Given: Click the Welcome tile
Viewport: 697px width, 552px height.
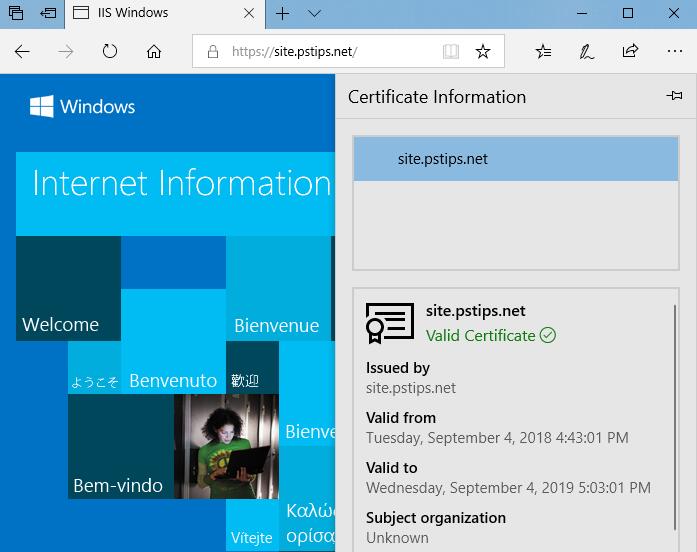Looking at the screenshot, I should (68, 288).
